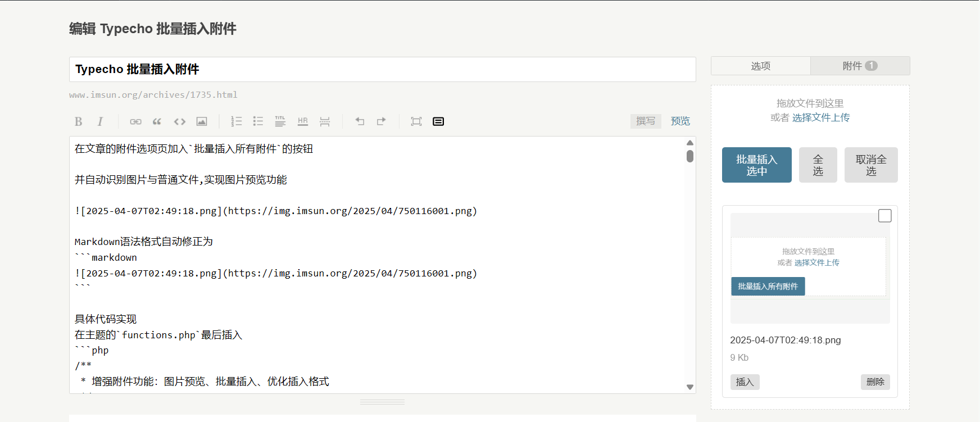This screenshot has width=980, height=422.
Task: Check the attachment selection checkbox
Action: (884, 216)
